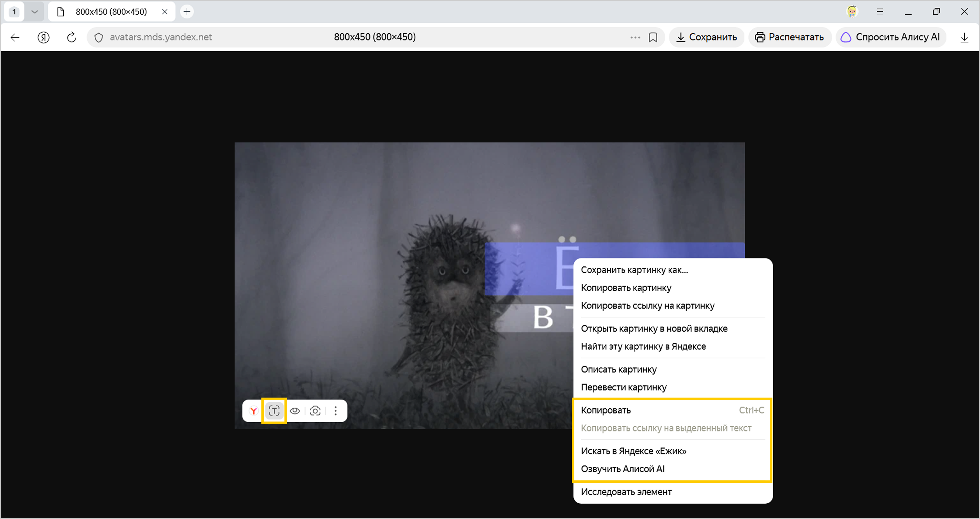Viewport: 980px width, 519px height.
Task: Open tab group counter showing 1
Action: coord(14,11)
